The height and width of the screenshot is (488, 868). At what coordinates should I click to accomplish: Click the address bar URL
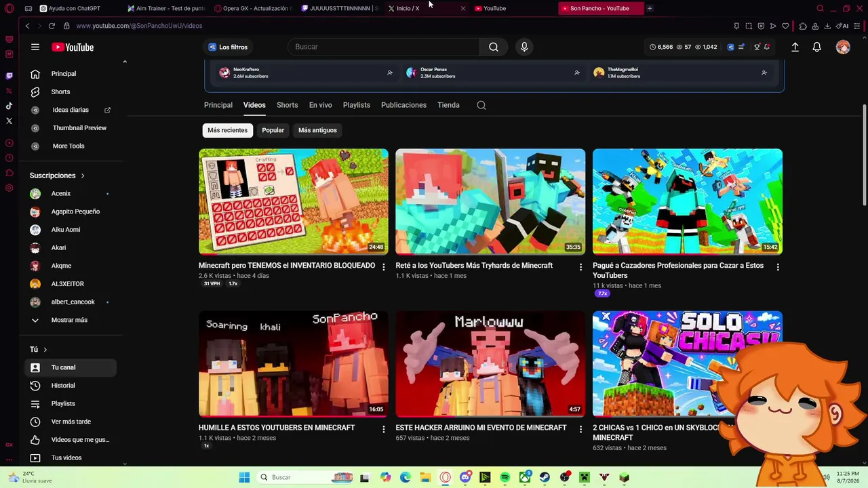click(139, 26)
